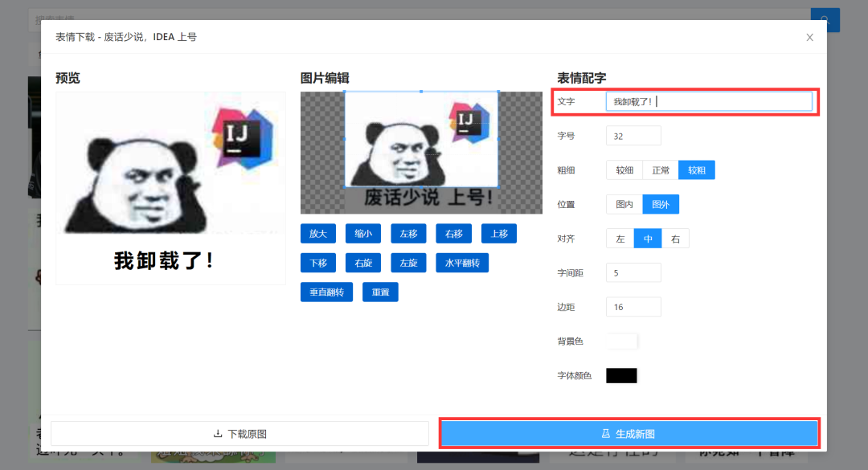Image resolution: width=868 pixels, height=470 pixels.
Task: Open the 字体颜色 black font color swatch
Action: click(621, 375)
